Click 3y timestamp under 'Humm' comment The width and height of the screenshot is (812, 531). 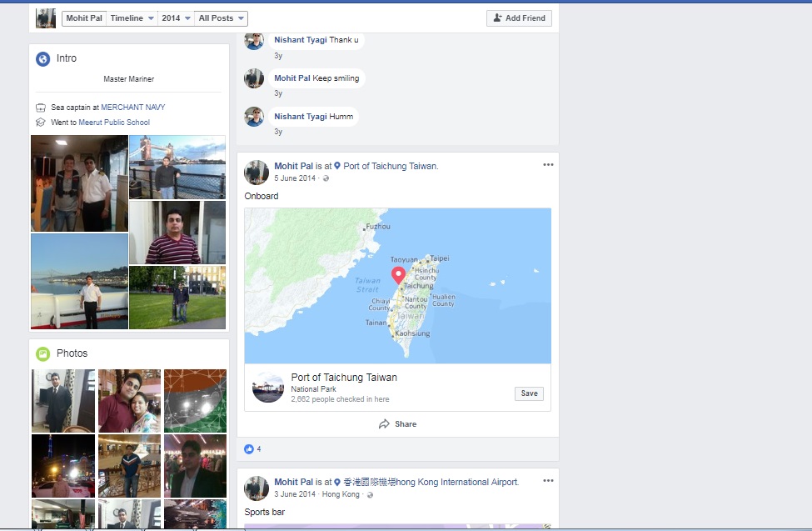point(278,132)
